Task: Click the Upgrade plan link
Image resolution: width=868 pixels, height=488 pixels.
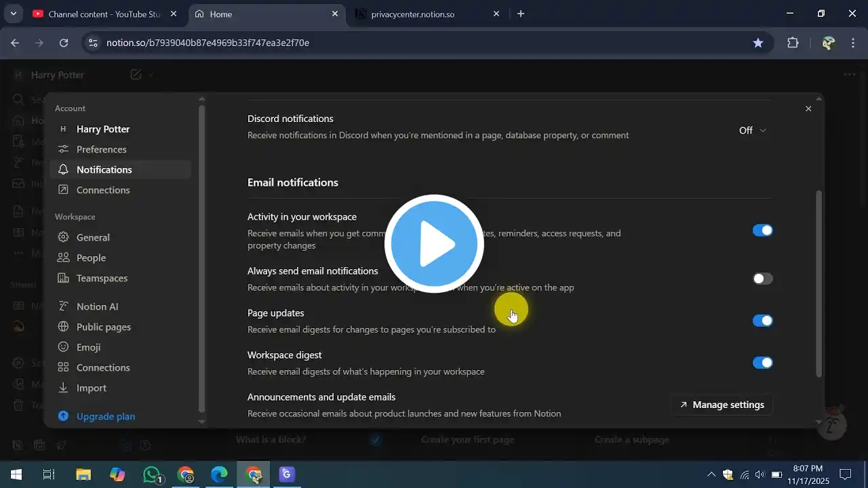Action: point(105,416)
